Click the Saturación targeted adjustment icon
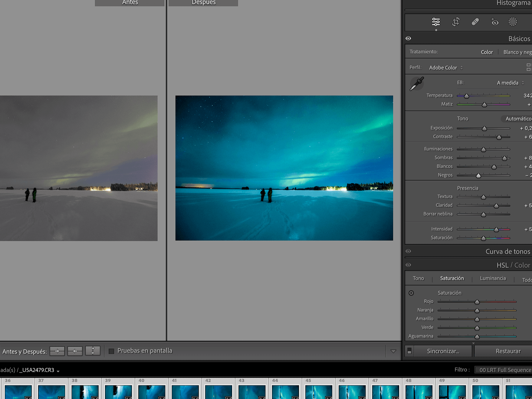This screenshot has height=399, width=532. [411, 293]
